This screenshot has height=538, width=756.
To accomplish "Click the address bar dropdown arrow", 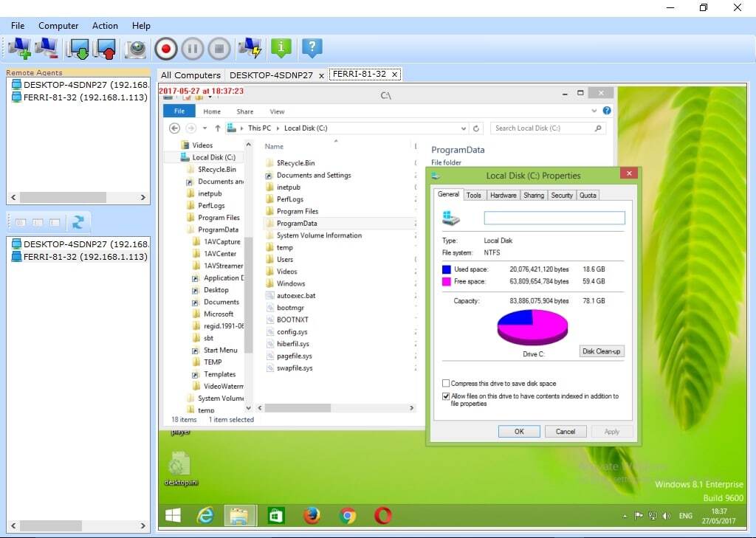I will (464, 128).
